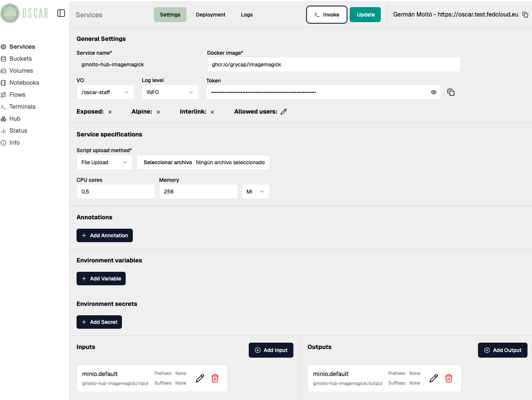Select Flows from the sidebar
This screenshot has width=532, height=400.
[18, 94]
